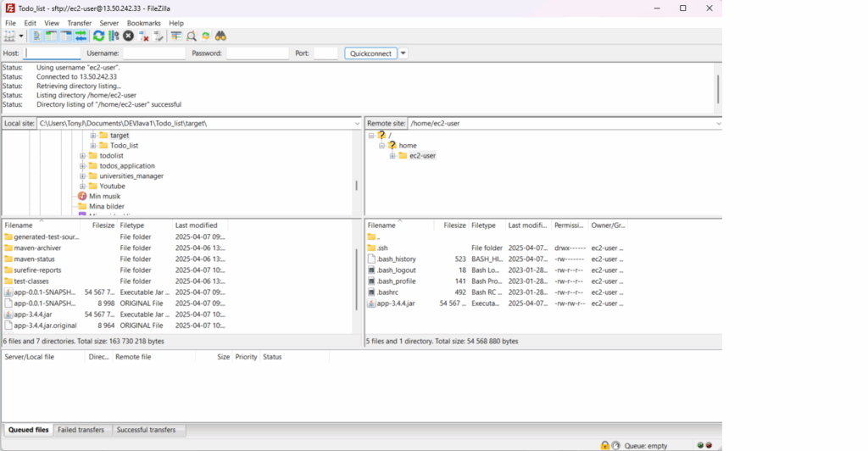Sort remote files by Owner/Group column
The image size is (868, 451).
pos(608,225)
